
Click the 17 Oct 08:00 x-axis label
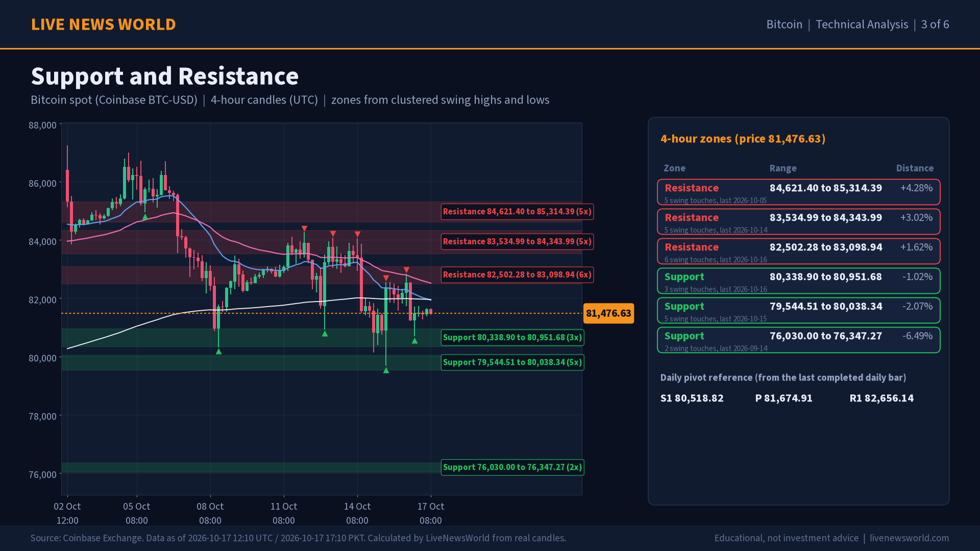click(x=431, y=513)
